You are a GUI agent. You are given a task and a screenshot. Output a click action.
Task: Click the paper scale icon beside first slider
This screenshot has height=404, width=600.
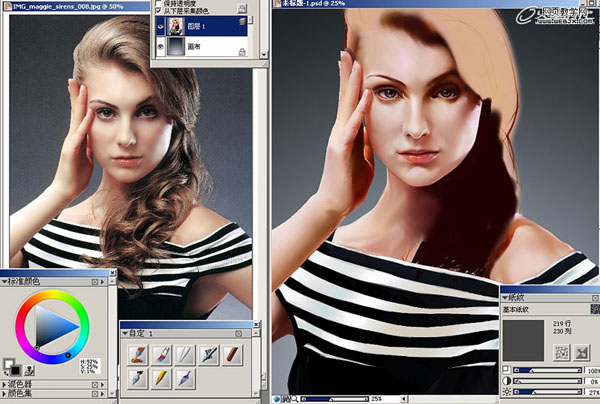pyautogui.click(x=506, y=370)
